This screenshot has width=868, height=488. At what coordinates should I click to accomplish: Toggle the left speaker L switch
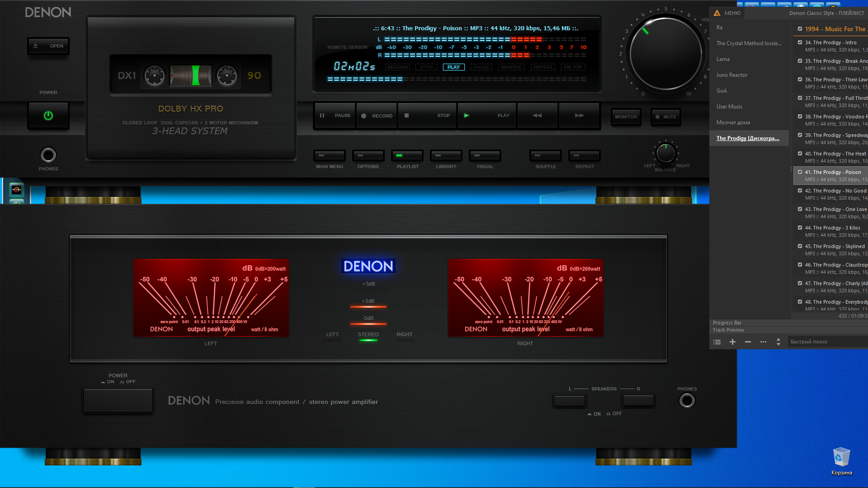(x=570, y=400)
